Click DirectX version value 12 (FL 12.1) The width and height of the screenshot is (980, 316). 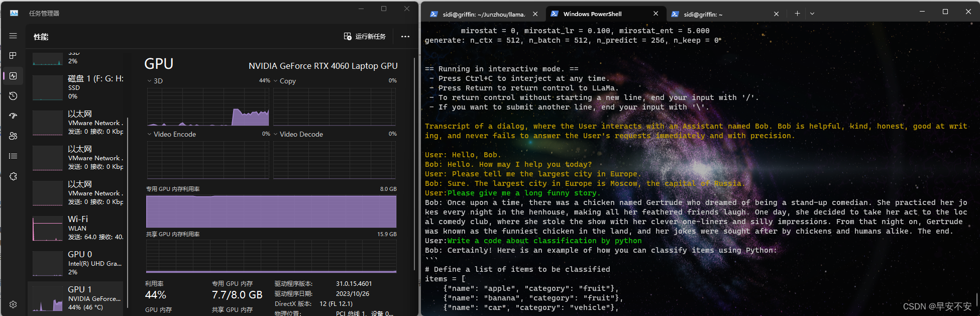click(x=336, y=304)
